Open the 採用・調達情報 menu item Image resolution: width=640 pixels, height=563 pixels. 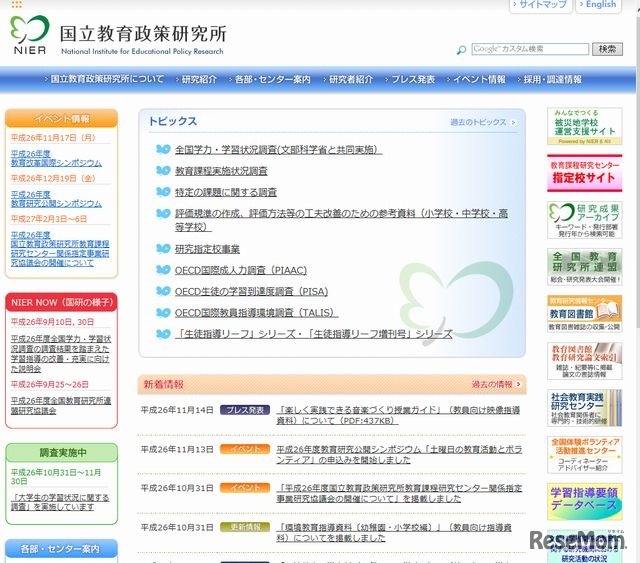(550, 79)
